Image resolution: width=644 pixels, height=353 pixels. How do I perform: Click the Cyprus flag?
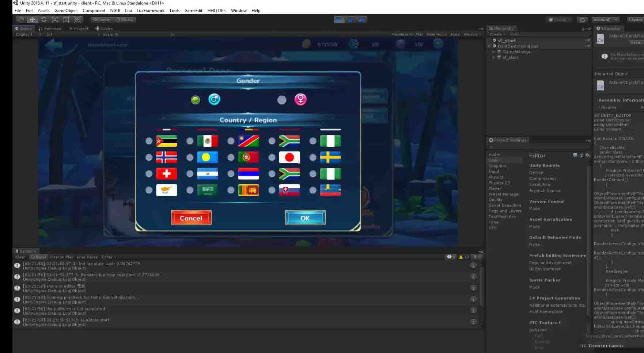pyautogui.click(x=167, y=190)
